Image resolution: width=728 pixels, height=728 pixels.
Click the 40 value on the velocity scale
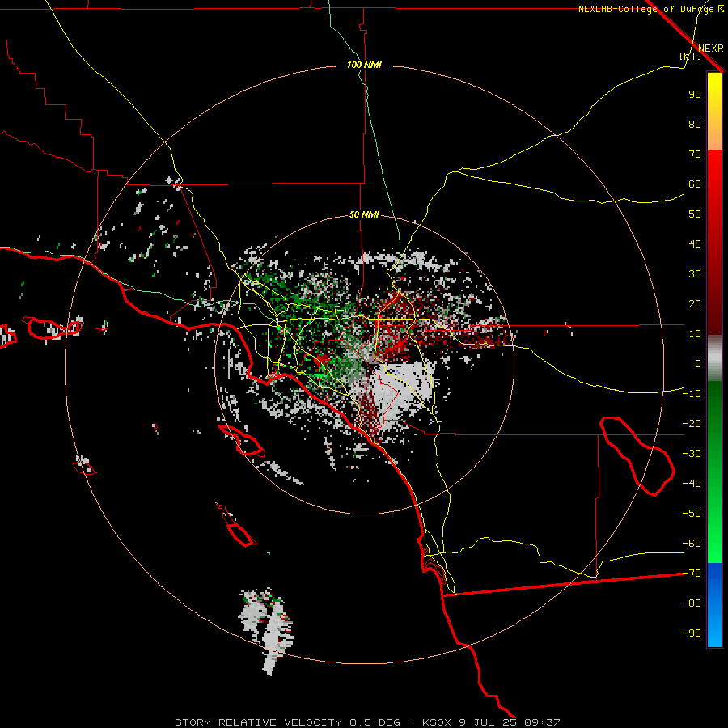pos(695,244)
